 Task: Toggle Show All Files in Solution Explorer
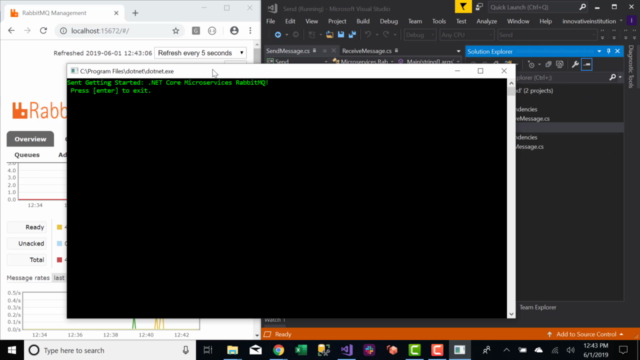click(x=560, y=64)
